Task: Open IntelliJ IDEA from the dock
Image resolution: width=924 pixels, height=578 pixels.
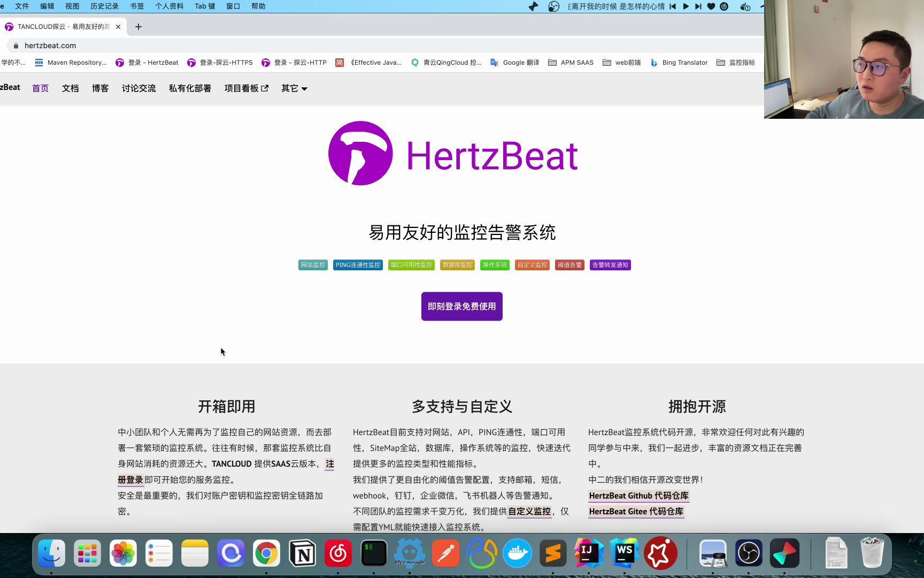Action: click(589, 553)
